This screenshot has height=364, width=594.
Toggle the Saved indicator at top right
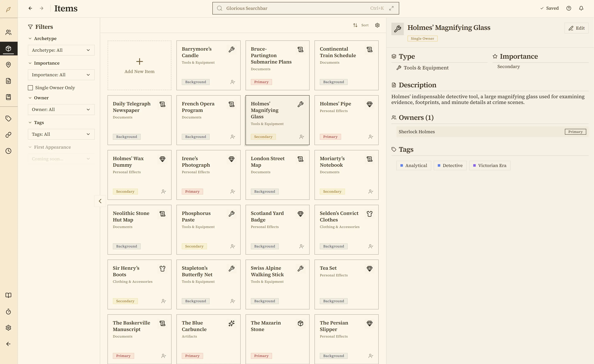pyautogui.click(x=550, y=8)
